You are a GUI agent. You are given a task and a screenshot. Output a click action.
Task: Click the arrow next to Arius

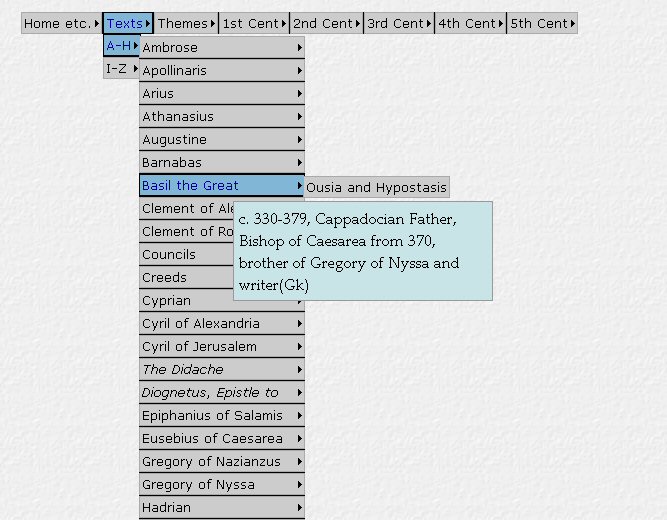[x=299, y=93]
